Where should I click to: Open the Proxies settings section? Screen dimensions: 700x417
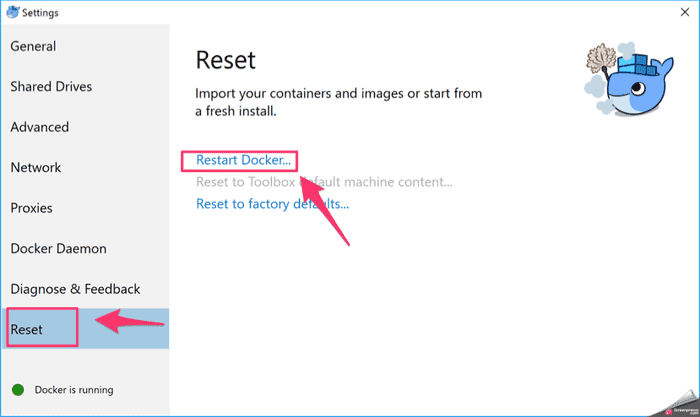pyautogui.click(x=32, y=208)
